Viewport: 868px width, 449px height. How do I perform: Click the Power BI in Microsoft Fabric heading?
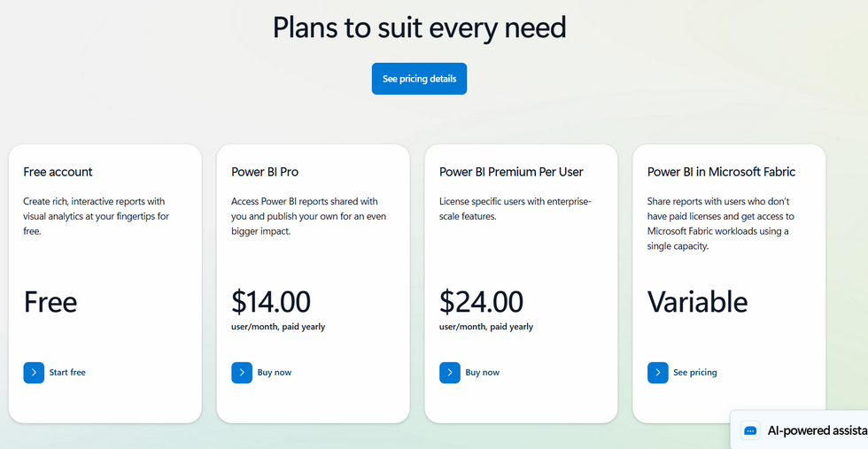[721, 172]
